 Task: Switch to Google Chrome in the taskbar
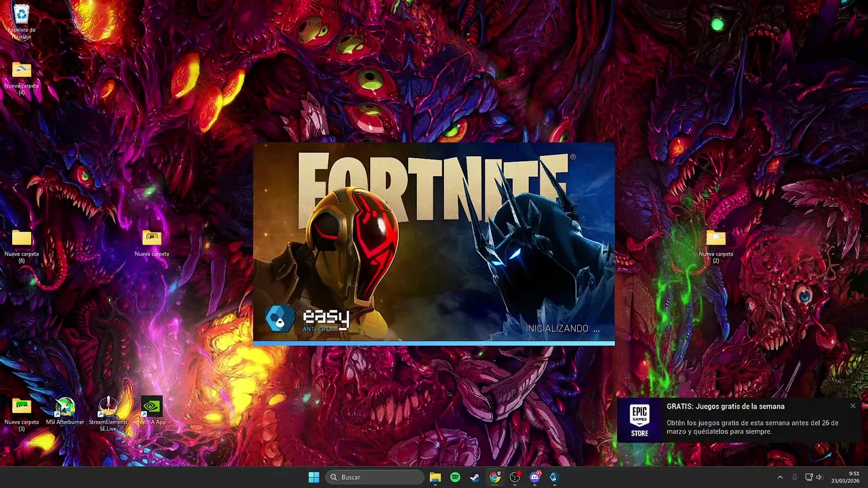[x=495, y=477]
